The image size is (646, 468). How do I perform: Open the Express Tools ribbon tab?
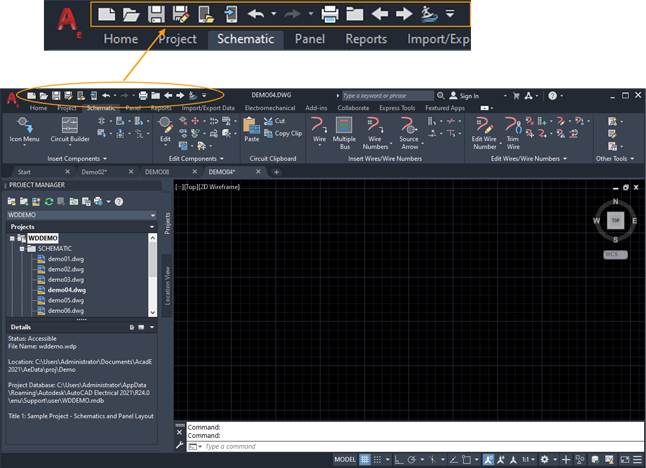397,108
